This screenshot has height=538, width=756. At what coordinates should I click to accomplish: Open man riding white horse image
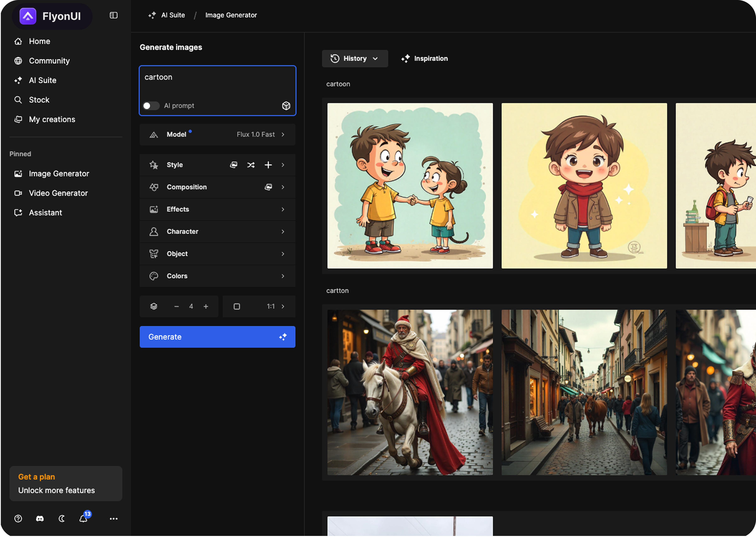coord(410,393)
